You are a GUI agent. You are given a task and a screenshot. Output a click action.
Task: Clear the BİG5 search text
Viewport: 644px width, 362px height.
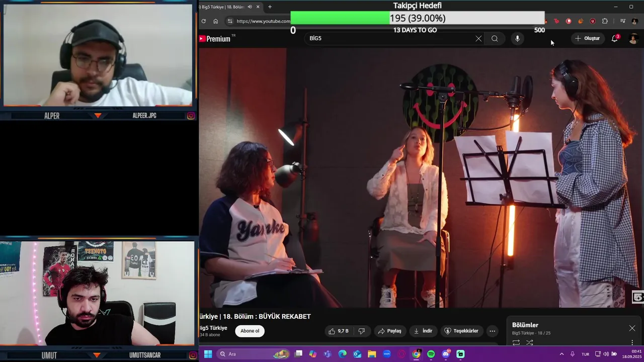478,38
